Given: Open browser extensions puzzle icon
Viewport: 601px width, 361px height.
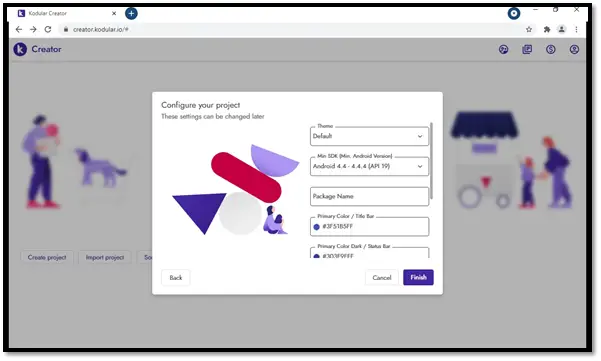Looking at the screenshot, I should pos(547,29).
